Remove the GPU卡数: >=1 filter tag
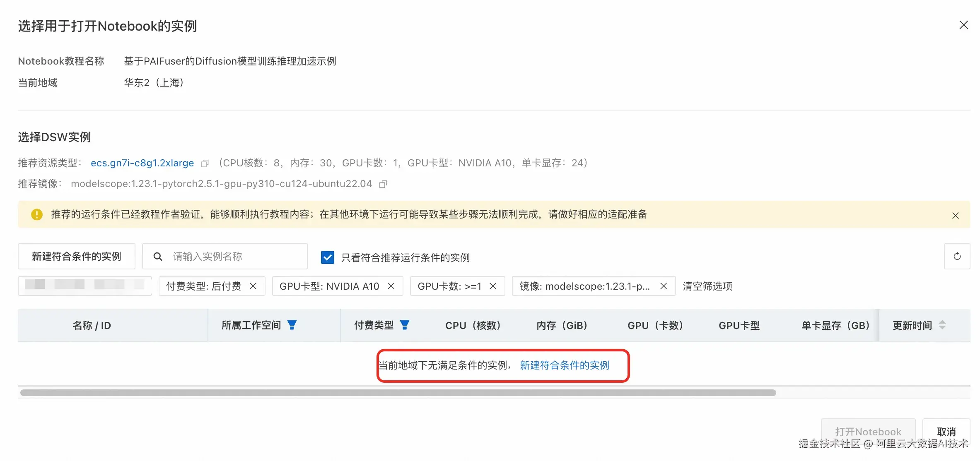 click(493, 286)
